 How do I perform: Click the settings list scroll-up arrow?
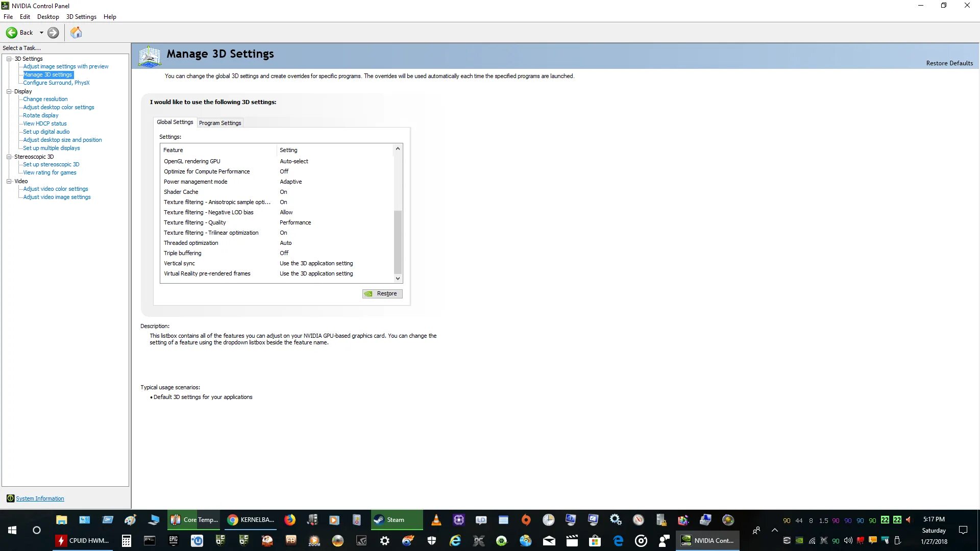point(398,148)
